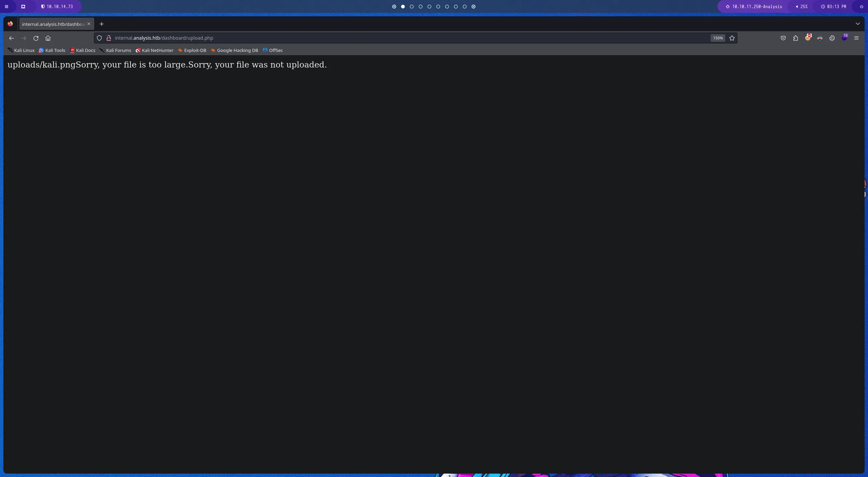The height and width of the screenshot is (477, 868).
Task: Open the Exploit-DB bookmark
Action: click(x=195, y=50)
